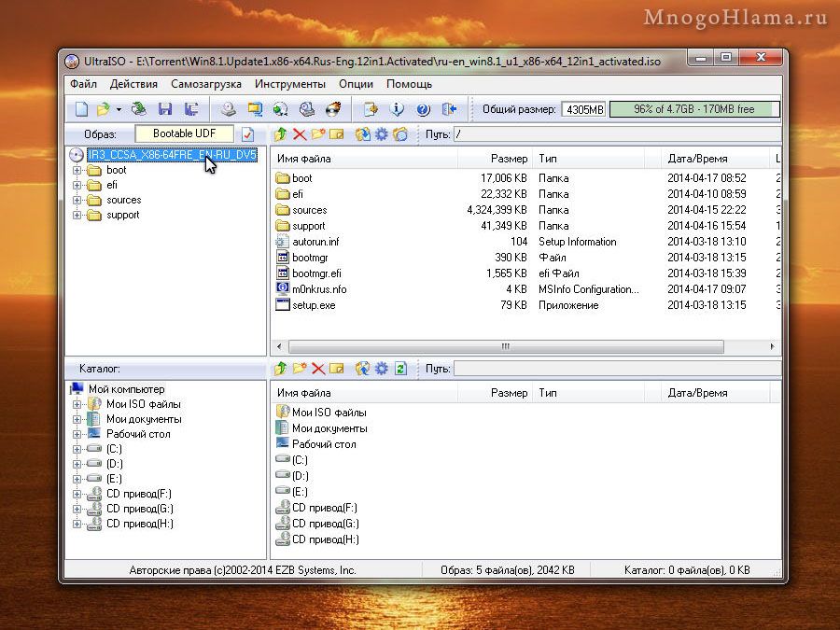Click the gear properties icon in image toolbar

pos(381,134)
